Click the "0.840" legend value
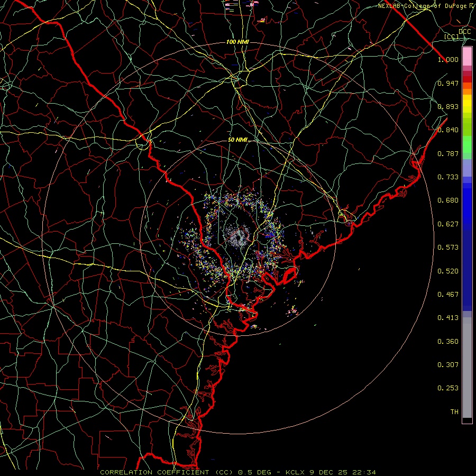The height and width of the screenshot is (476, 476). [448, 130]
